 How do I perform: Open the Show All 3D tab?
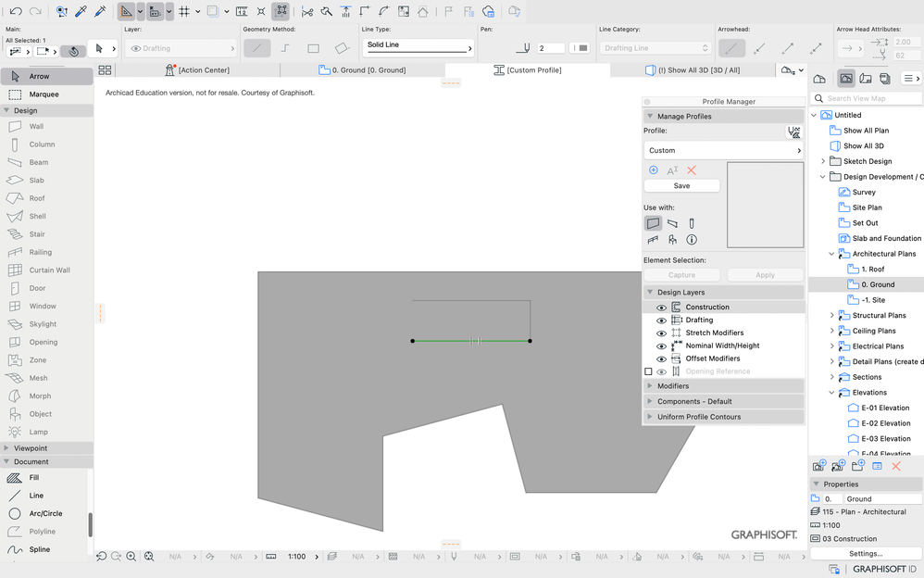[698, 70]
